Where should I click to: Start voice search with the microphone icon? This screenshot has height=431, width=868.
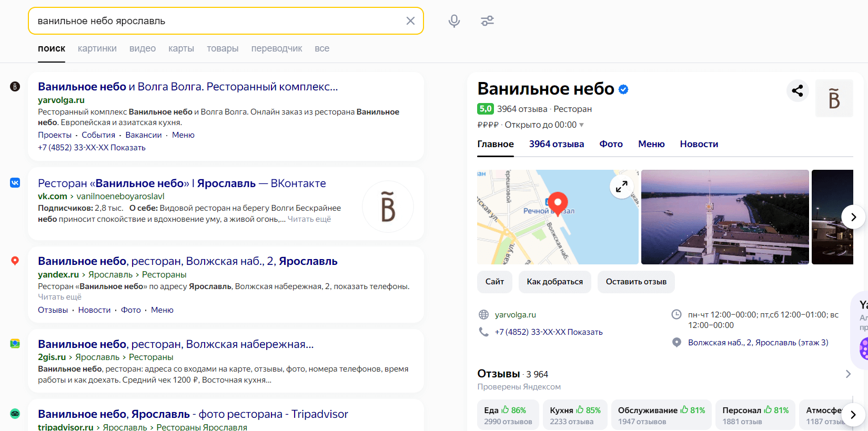click(x=454, y=21)
